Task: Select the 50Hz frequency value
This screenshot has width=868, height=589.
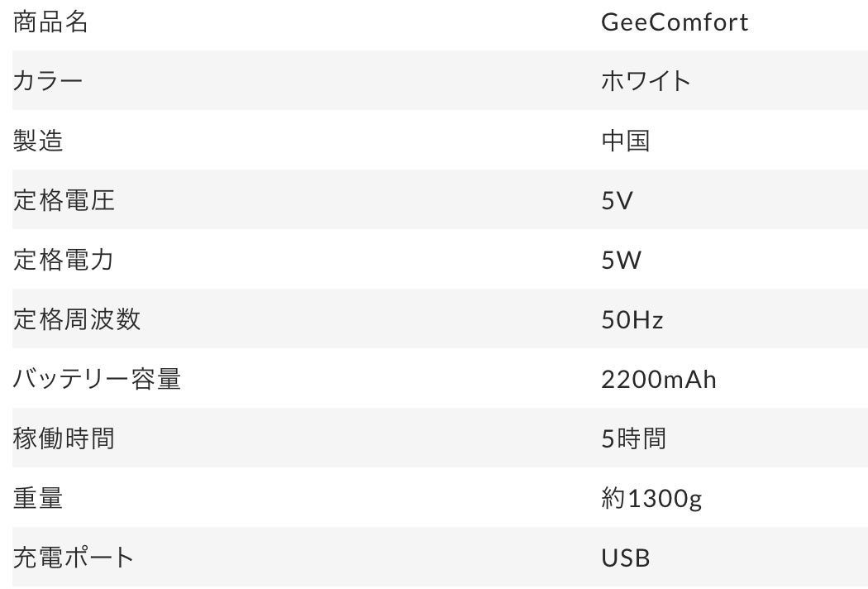Action: coord(632,319)
